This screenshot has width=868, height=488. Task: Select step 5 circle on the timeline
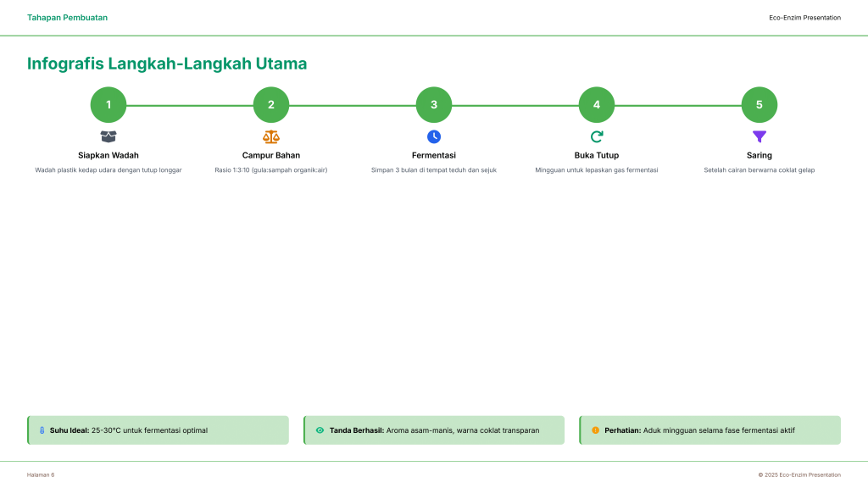759,105
